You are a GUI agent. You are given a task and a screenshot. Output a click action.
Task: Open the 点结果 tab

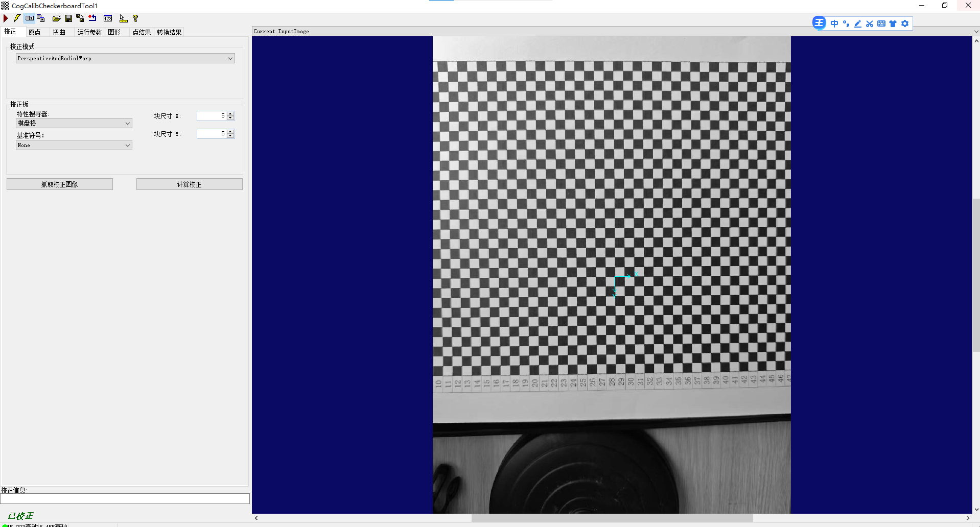(x=142, y=32)
